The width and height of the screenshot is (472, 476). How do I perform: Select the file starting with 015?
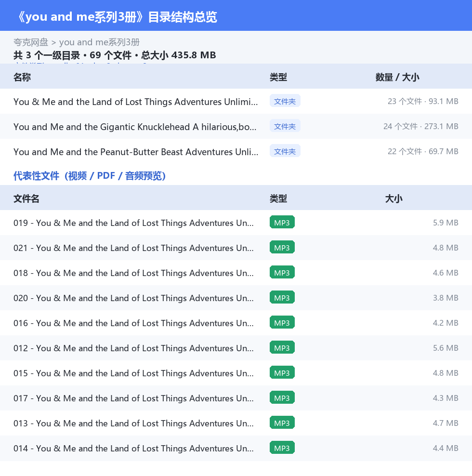(x=236, y=373)
